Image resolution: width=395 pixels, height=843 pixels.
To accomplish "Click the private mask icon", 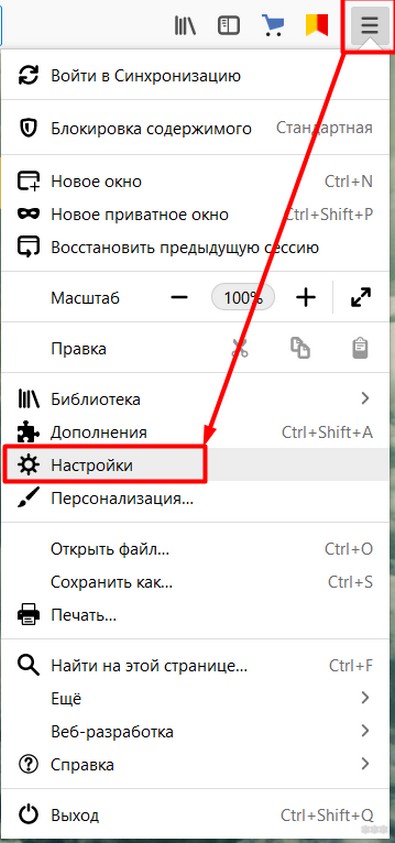I will [28, 215].
